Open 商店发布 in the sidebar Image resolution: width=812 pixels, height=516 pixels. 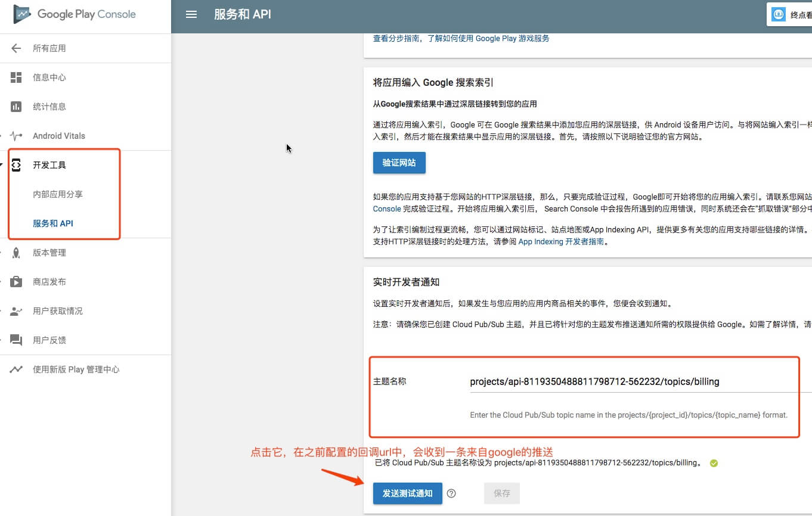(49, 282)
